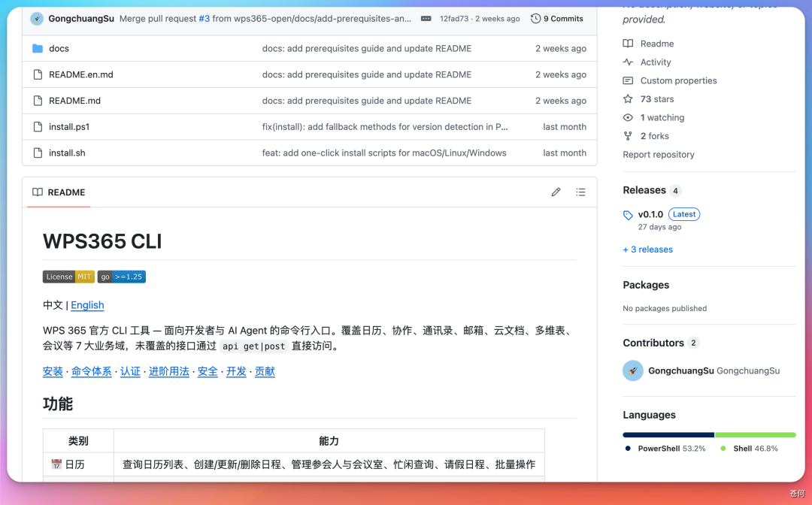Click the star icon beside 73 stars

click(x=628, y=99)
